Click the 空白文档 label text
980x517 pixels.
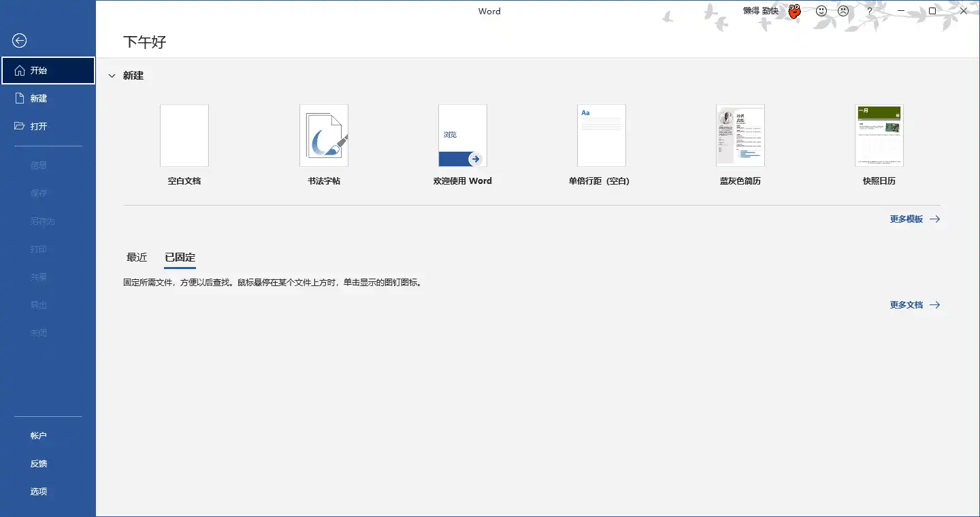pyautogui.click(x=184, y=181)
